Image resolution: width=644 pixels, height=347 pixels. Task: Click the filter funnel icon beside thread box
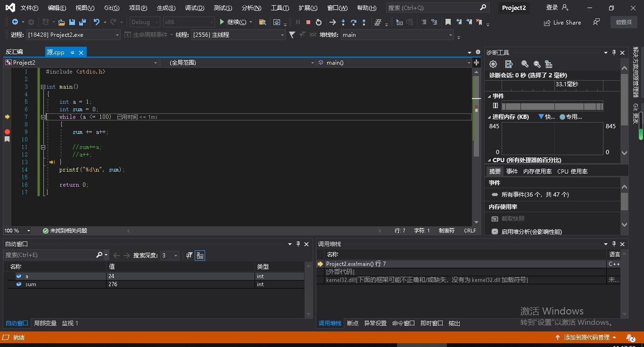click(x=292, y=35)
